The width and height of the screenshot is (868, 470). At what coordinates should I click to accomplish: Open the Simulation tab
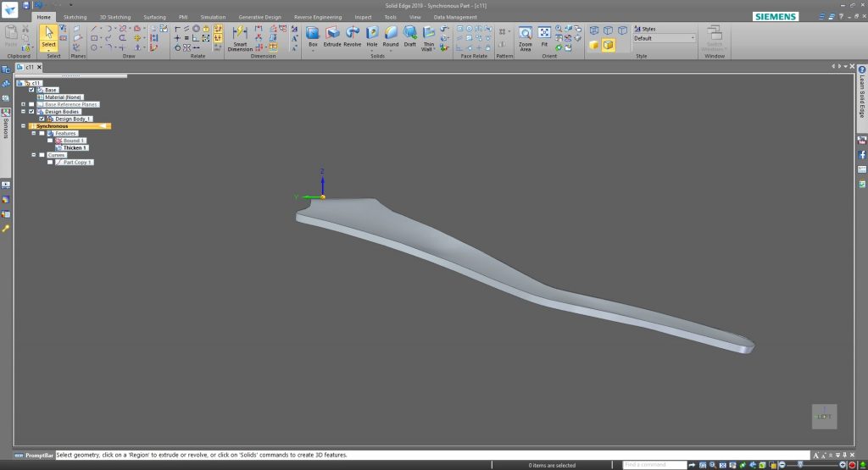point(213,17)
